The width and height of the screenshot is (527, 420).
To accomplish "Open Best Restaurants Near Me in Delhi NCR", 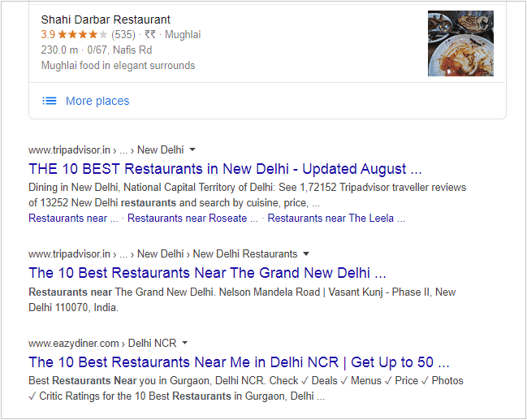I will pyautogui.click(x=239, y=362).
